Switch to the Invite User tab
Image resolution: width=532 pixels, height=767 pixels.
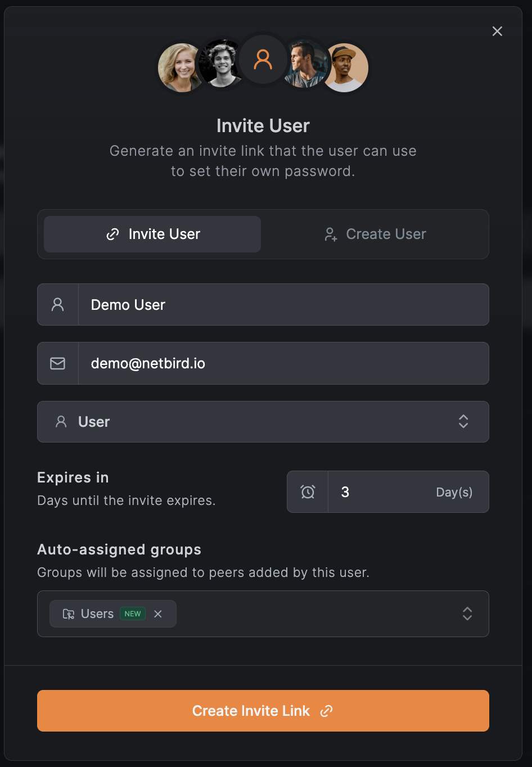tap(152, 234)
